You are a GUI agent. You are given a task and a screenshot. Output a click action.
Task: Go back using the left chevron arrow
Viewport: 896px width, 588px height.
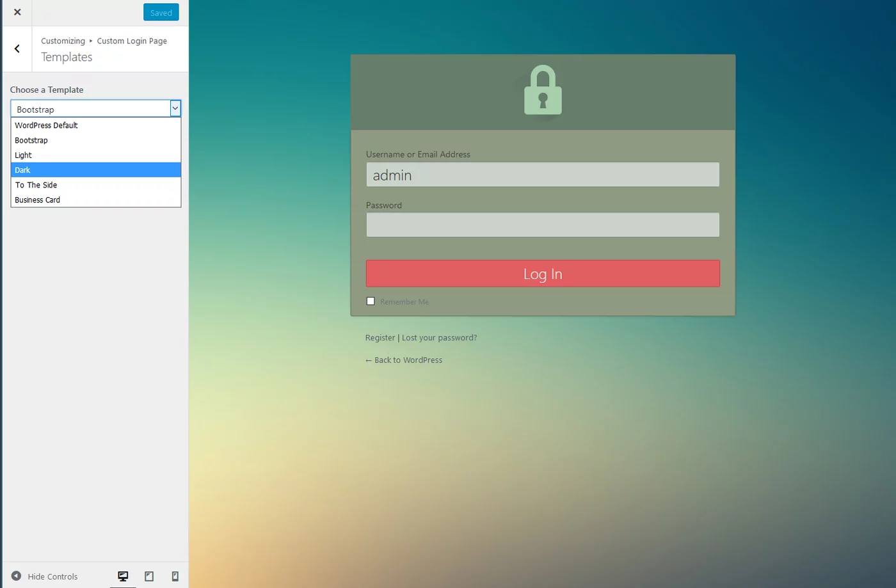tap(17, 49)
